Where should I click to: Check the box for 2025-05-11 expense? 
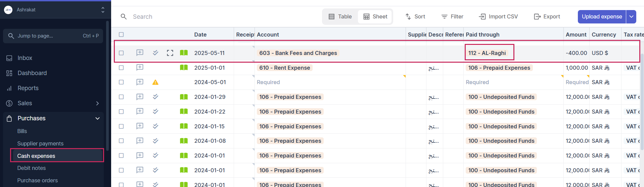click(x=121, y=53)
